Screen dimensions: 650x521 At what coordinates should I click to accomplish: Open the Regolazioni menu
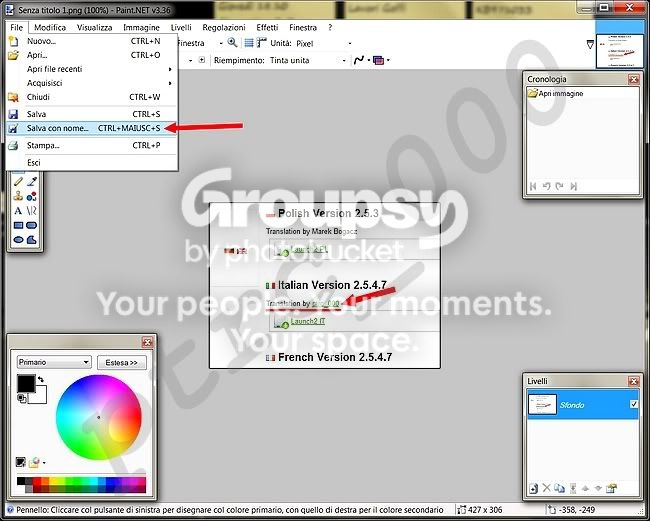tap(224, 27)
